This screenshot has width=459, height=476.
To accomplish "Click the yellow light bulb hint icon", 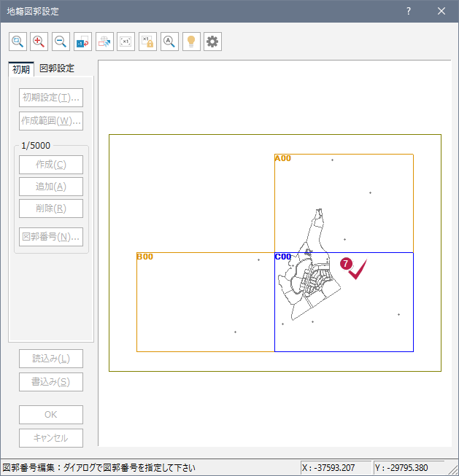I will (x=191, y=42).
